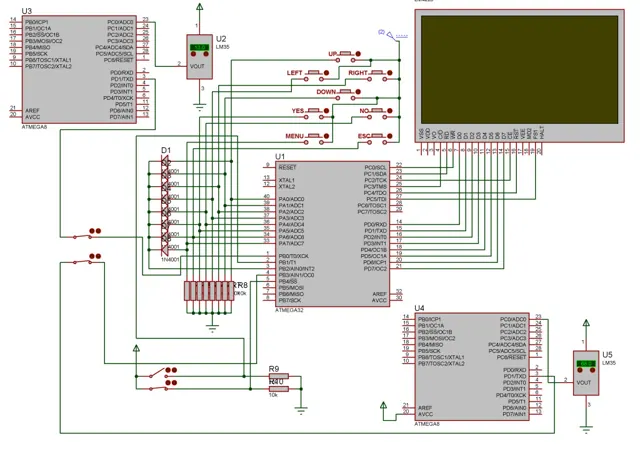Screen dimensions: 640x449
Task: Click the YES push button
Action: (313, 111)
